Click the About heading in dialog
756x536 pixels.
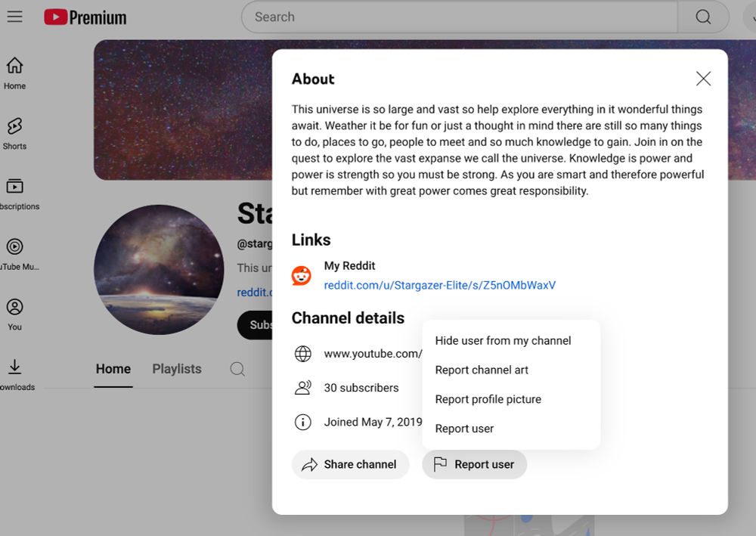coord(313,79)
